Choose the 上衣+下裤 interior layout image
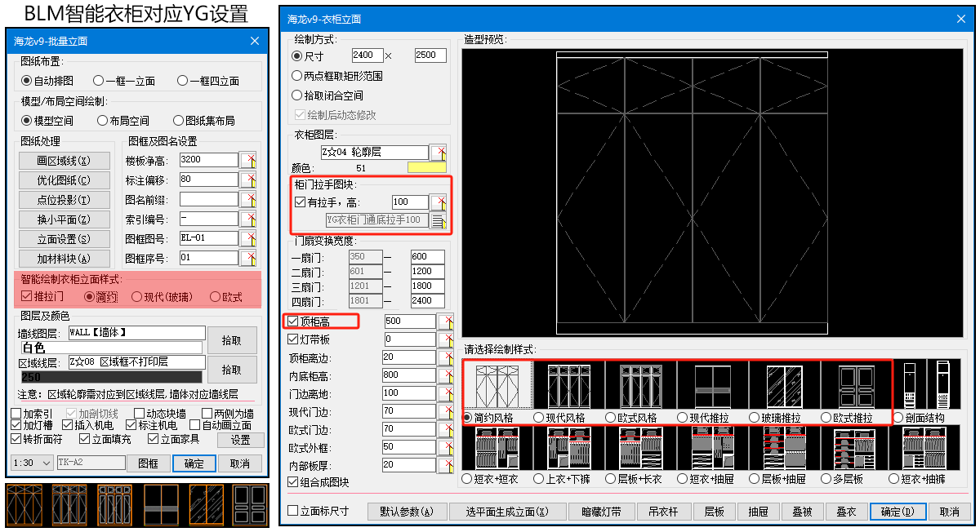 click(x=569, y=449)
